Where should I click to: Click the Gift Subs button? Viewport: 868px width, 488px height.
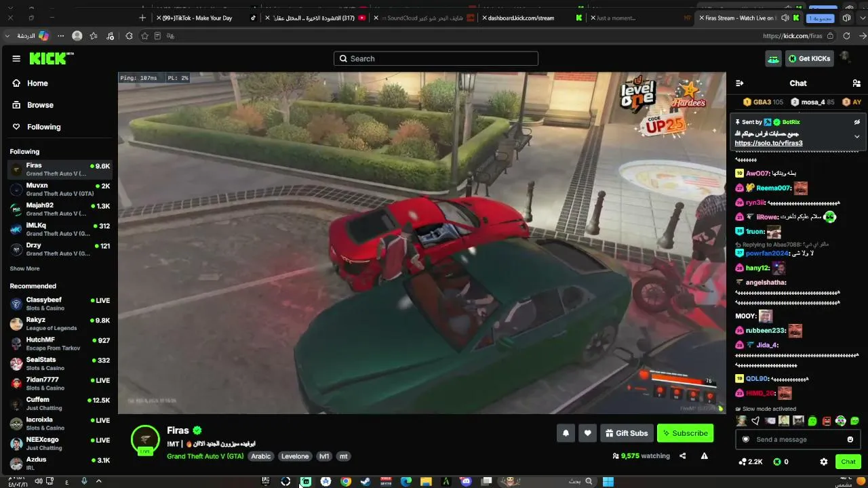(x=627, y=433)
